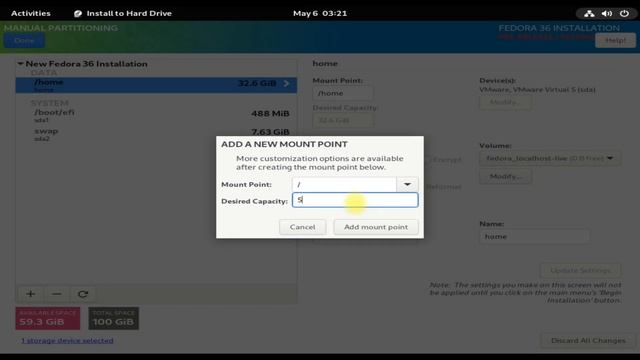Click Modify button under Volume

(505, 176)
